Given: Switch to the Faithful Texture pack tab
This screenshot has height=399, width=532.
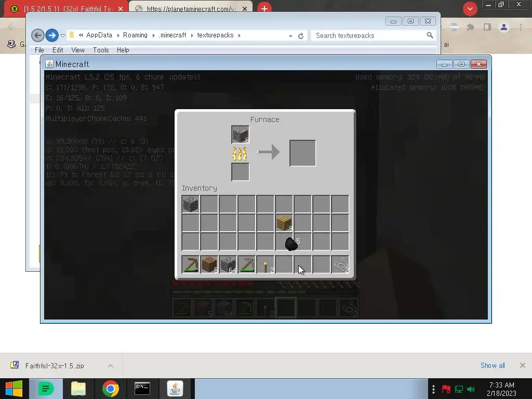Looking at the screenshot, I should point(66,9).
